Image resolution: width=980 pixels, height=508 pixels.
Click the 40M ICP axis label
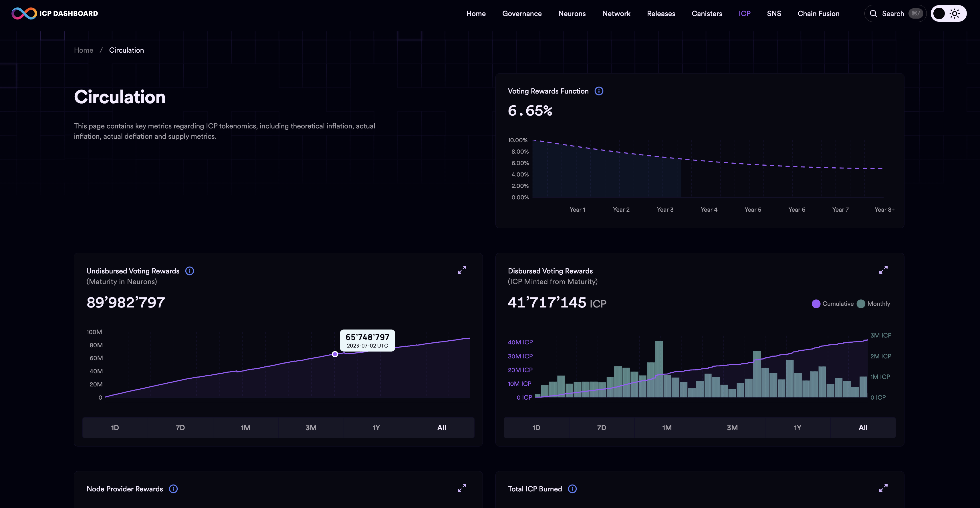520,342
